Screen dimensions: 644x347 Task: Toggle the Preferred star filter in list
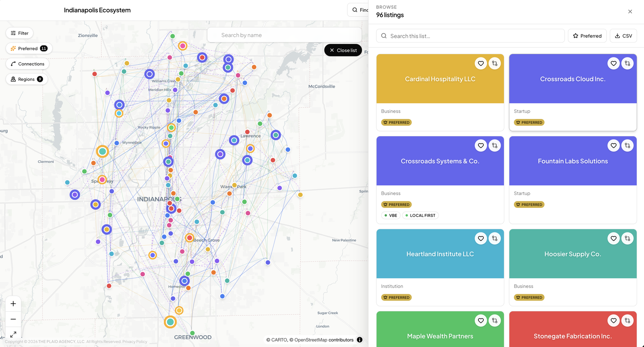point(587,36)
